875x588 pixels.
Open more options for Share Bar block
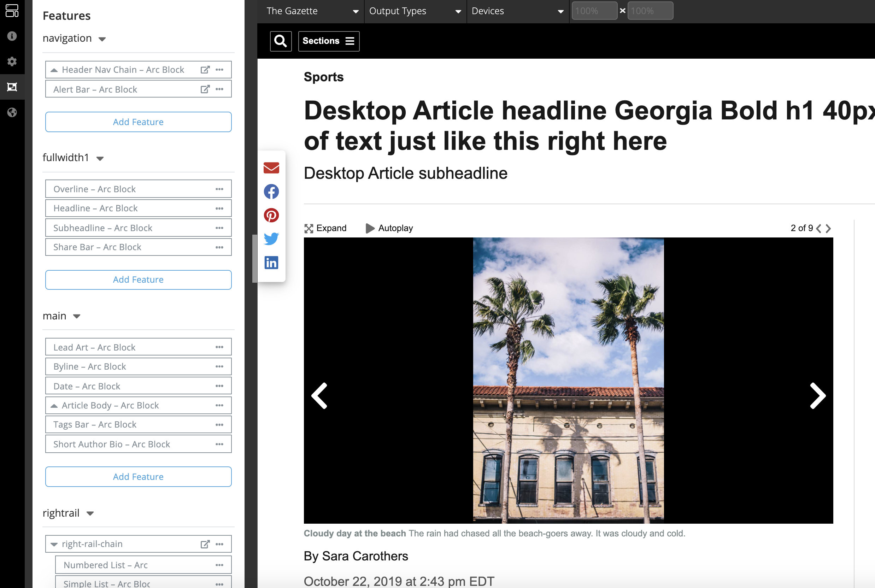pos(220,247)
